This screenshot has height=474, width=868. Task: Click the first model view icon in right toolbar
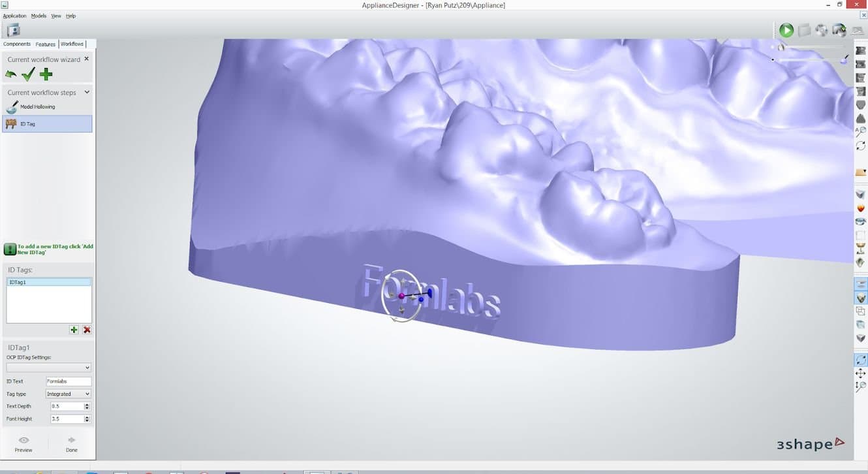click(861, 50)
